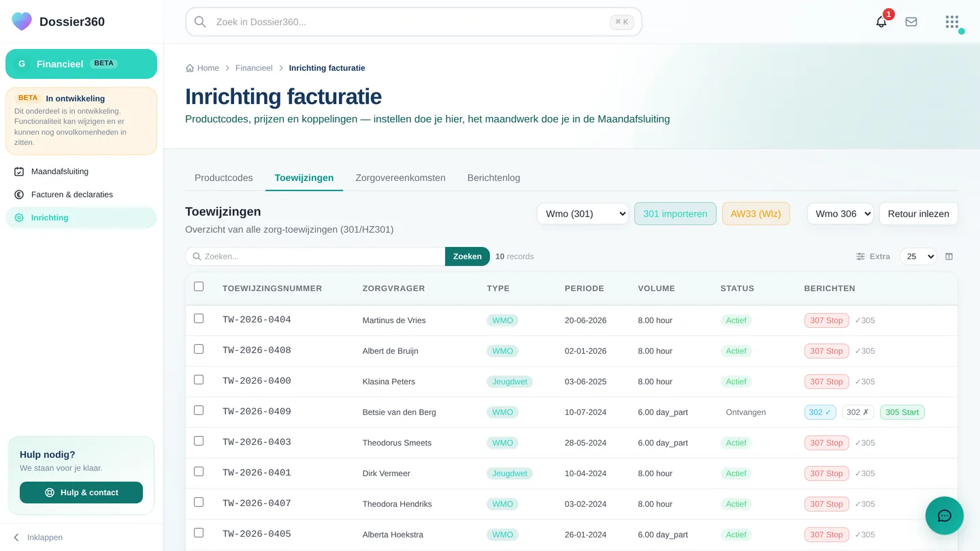Click the search magnifier in top bar
The width and height of the screenshot is (980, 551).
coord(200,22)
